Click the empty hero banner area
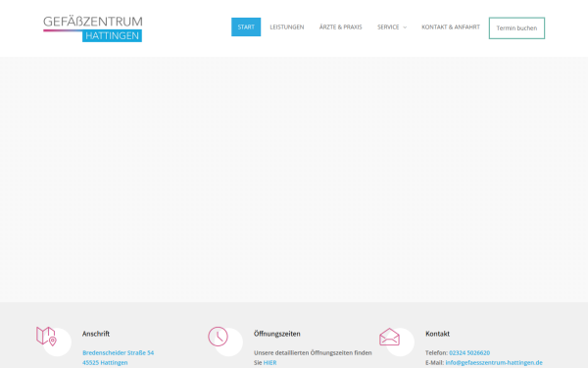The height and width of the screenshot is (368, 588). (294, 180)
